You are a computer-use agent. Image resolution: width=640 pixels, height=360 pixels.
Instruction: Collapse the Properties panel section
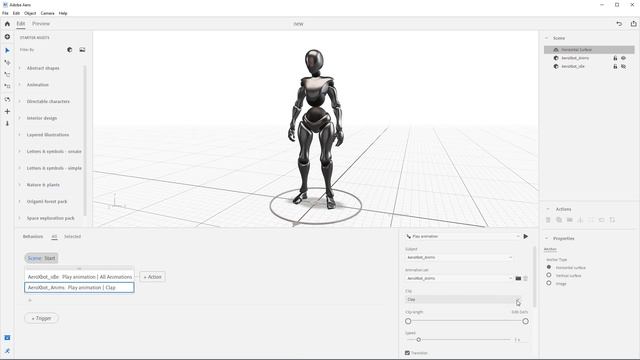pos(547,238)
